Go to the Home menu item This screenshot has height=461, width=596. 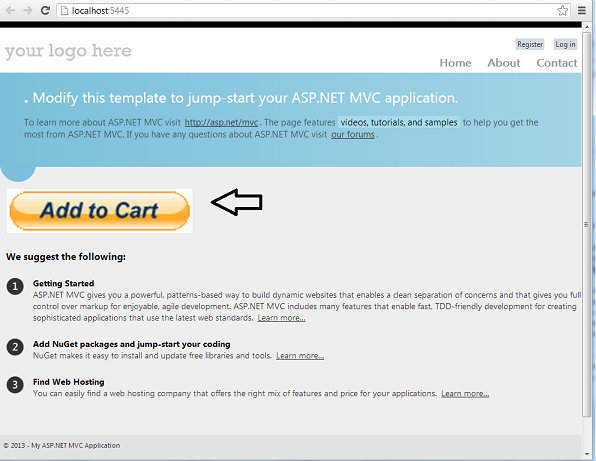pos(455,63)
